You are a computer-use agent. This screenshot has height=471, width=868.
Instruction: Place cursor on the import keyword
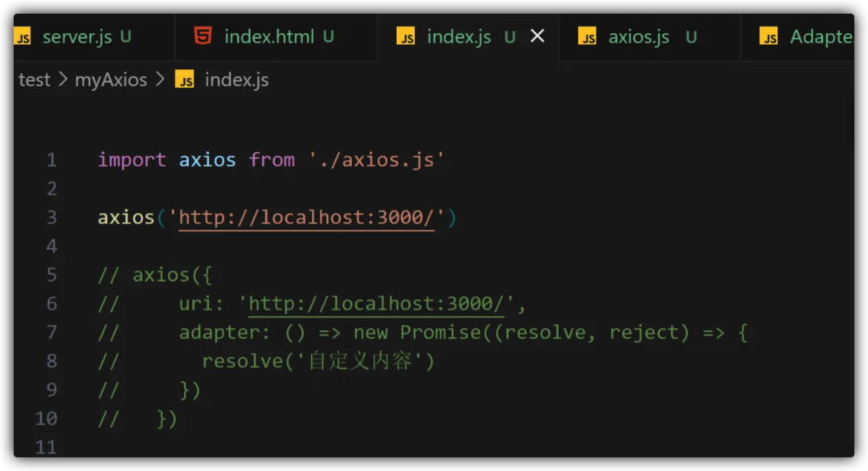pyautogui.click(x=132, y=160)
